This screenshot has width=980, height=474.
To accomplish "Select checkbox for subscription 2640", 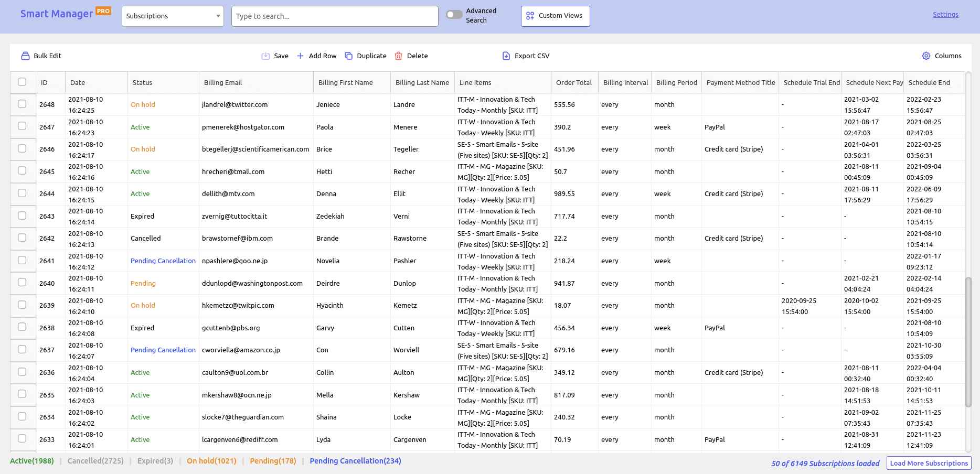I will point(22,282).
